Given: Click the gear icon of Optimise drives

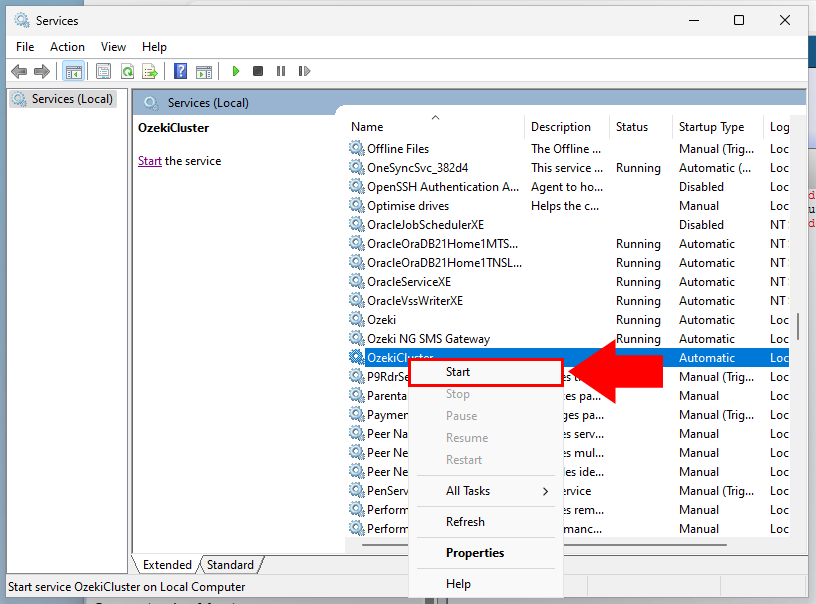Looking at the screenshot, I should tap(356, 205).
